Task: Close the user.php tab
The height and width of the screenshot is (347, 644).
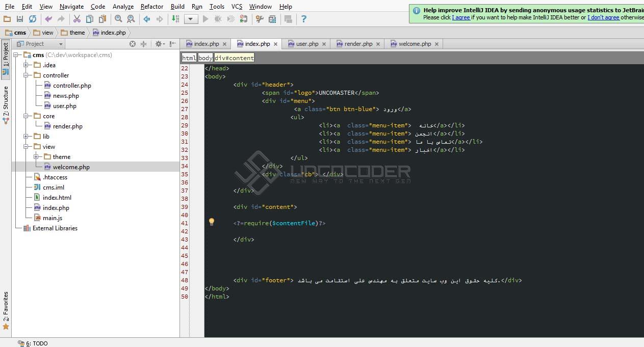Action: (324, 44)
